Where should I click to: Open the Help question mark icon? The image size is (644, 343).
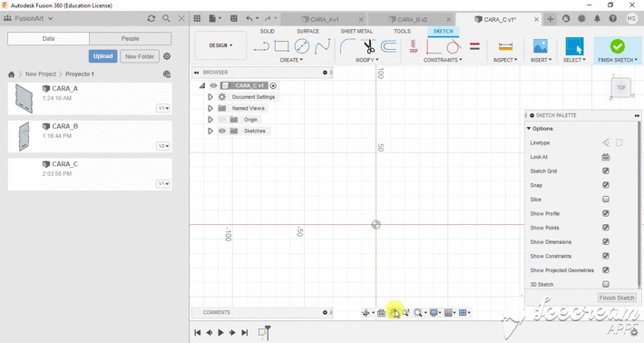click(612, 18)
